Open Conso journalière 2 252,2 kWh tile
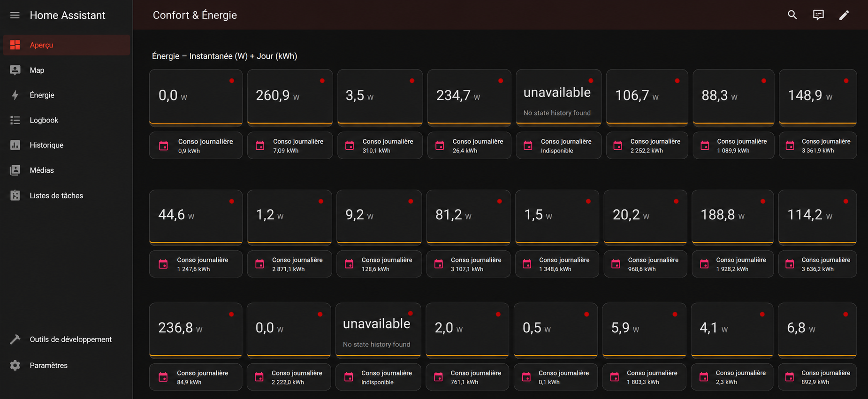This screenshot has width=868, height=399. [647, 146]
